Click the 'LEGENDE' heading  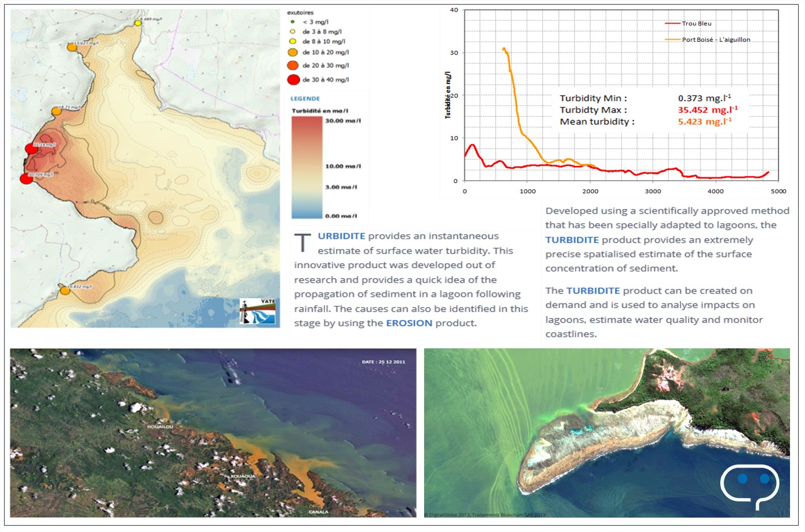(305, 98)
